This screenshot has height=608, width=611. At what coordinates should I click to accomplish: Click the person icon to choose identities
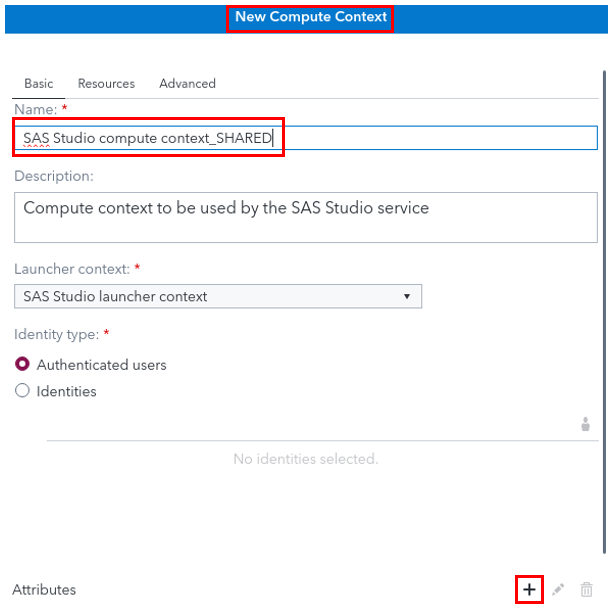pos(585,424)
